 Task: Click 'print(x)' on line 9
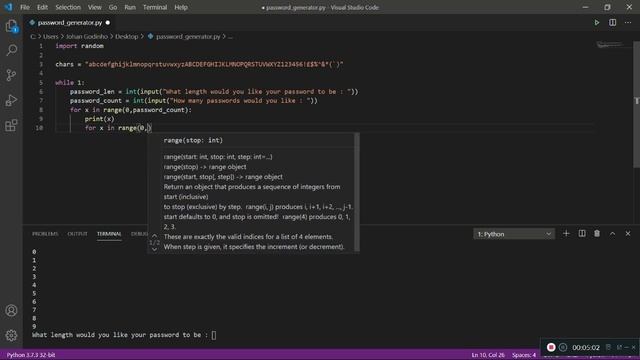pyautogui.click(x=99, y=119)
